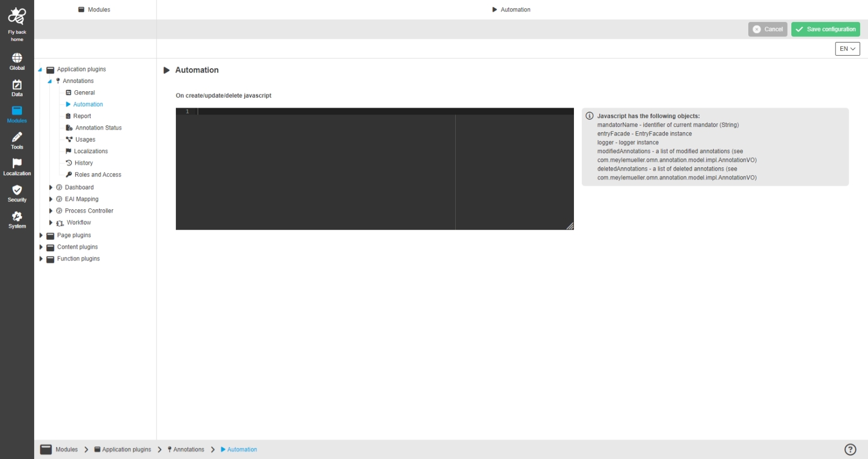This screenshot has height=459, width=868.
Task: Open Usages tree item
Action: [86, 140]
